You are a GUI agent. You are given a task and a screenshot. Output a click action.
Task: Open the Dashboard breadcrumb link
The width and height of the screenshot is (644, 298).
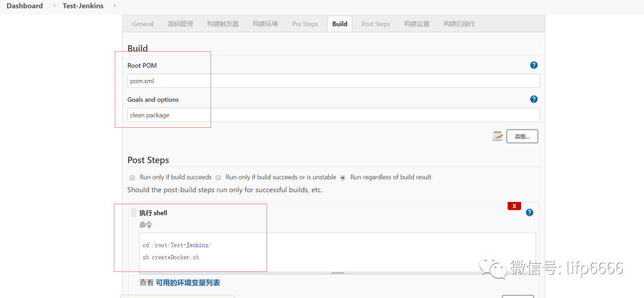point(24,6)
